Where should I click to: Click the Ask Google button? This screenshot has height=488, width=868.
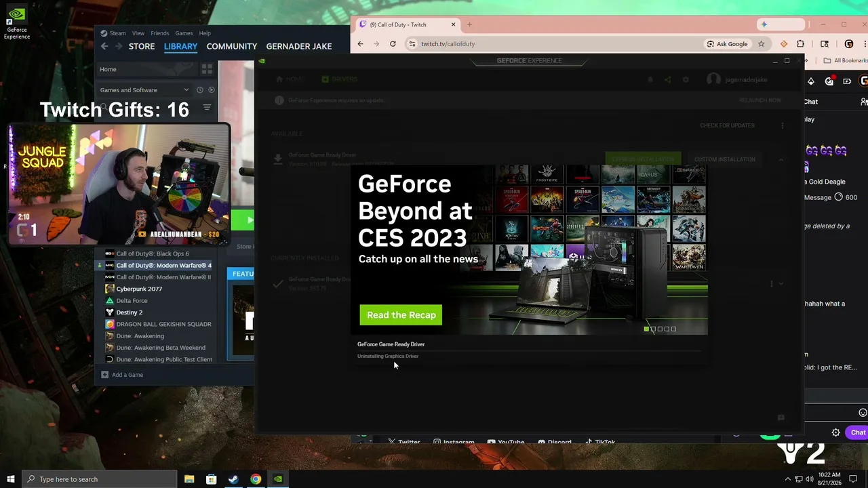(727, 44)
